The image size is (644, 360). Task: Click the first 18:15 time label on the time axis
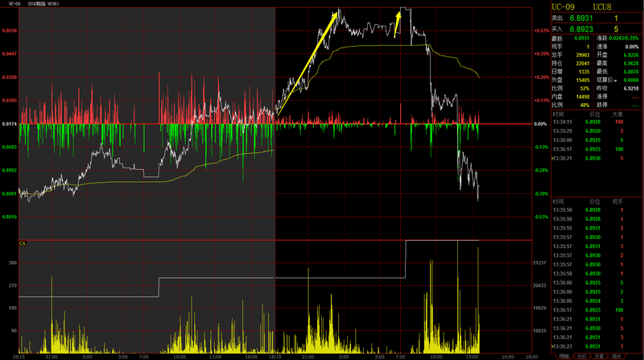point(19,357)
